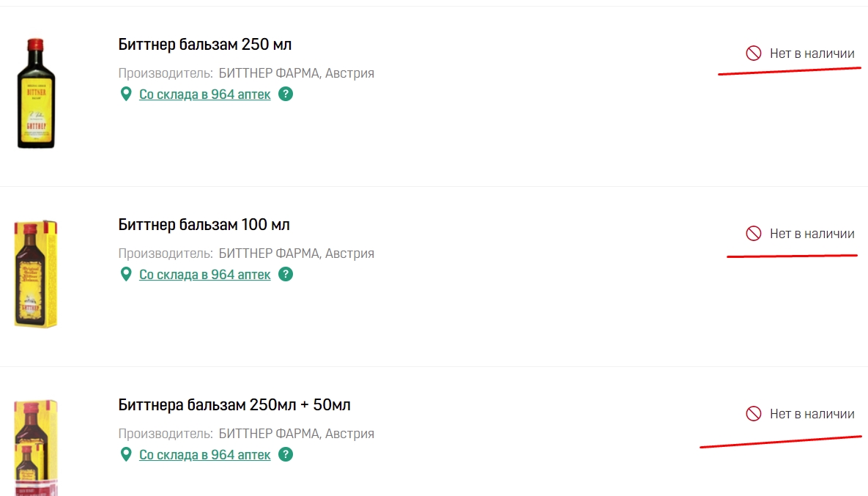This screenshot has width=868, height=496.
Task: Click the Биттнер бальзам 100 мл box image
Action: [x=36, y=273]
